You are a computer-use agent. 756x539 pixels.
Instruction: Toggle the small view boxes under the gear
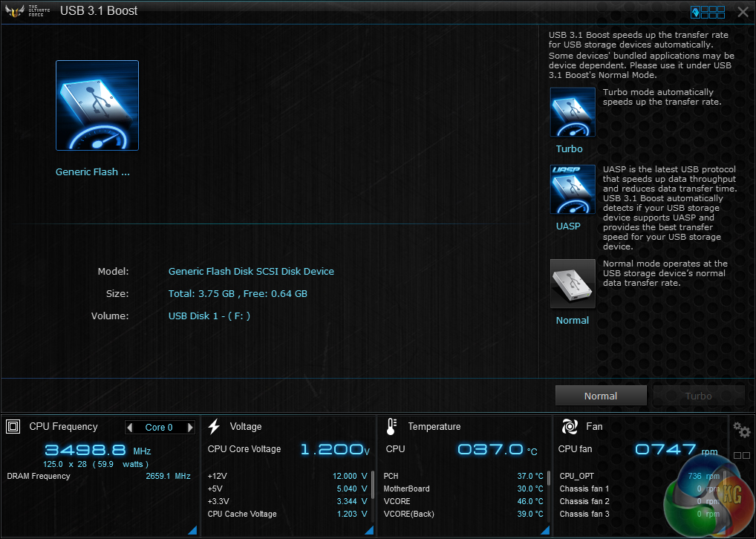(742, 455)
